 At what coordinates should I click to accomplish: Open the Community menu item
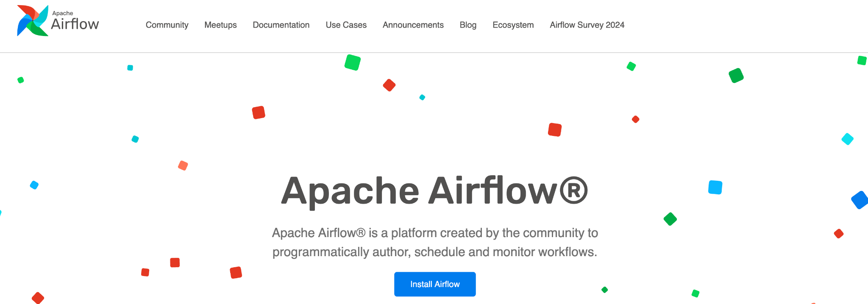tap(167, 25)
